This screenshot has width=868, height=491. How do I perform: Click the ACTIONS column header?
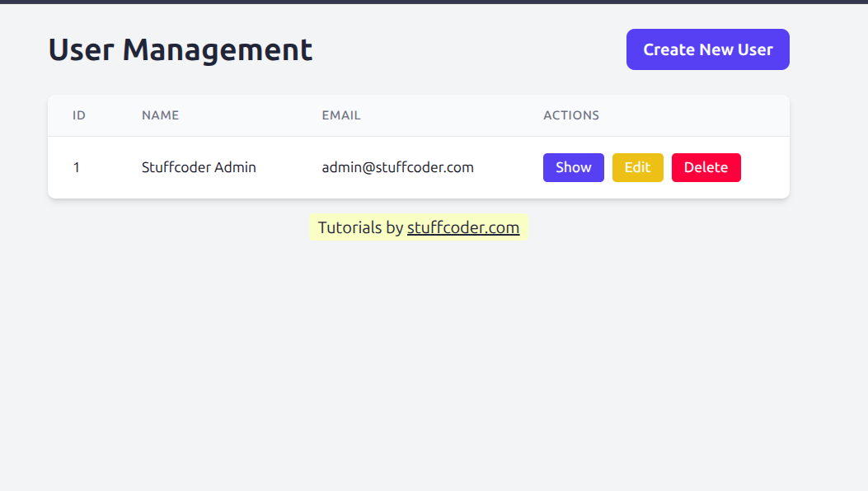tap(570, 115)
